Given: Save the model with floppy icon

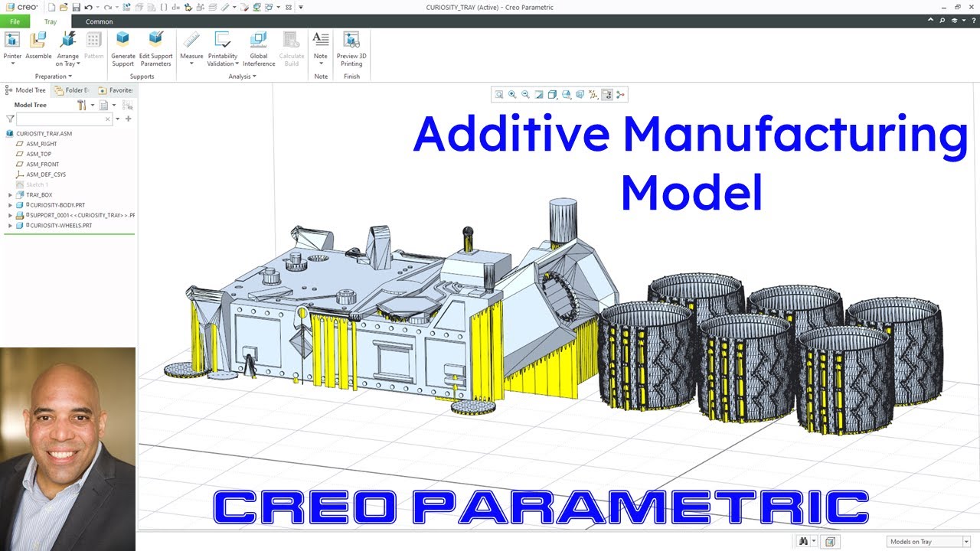Looking at the screenshot, I should (x=76, y=7).
